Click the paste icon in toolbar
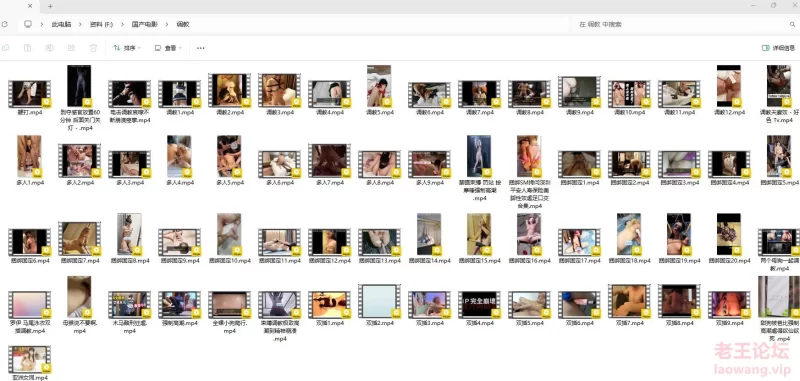800x381 pixels. (28, 48)
